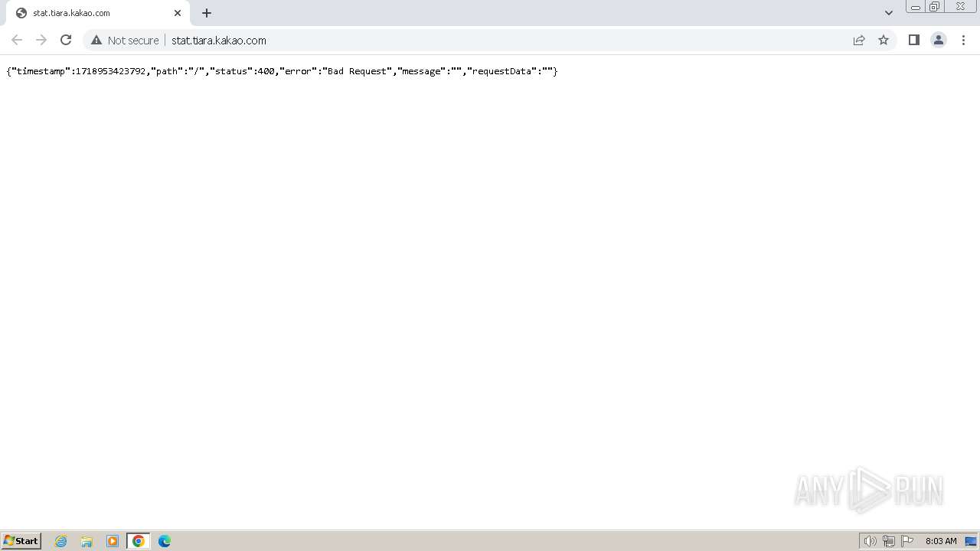
Task: Open File Explorer from taskbar
Action: [x=87, y=541]
